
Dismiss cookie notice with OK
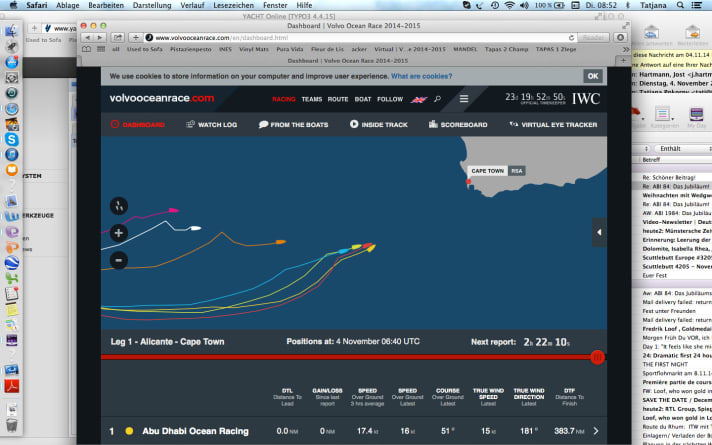click(x=593, y=76)
